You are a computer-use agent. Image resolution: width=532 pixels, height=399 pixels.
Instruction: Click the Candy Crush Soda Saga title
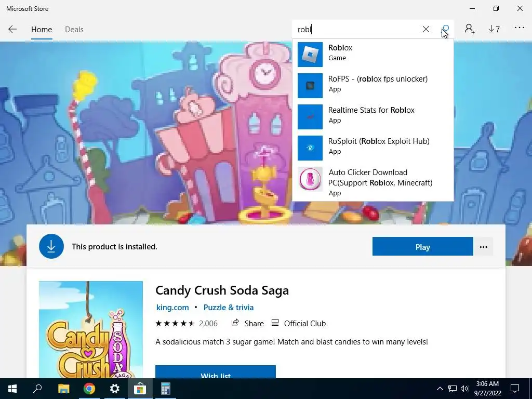pyautogui.click(x=222, y=290)
